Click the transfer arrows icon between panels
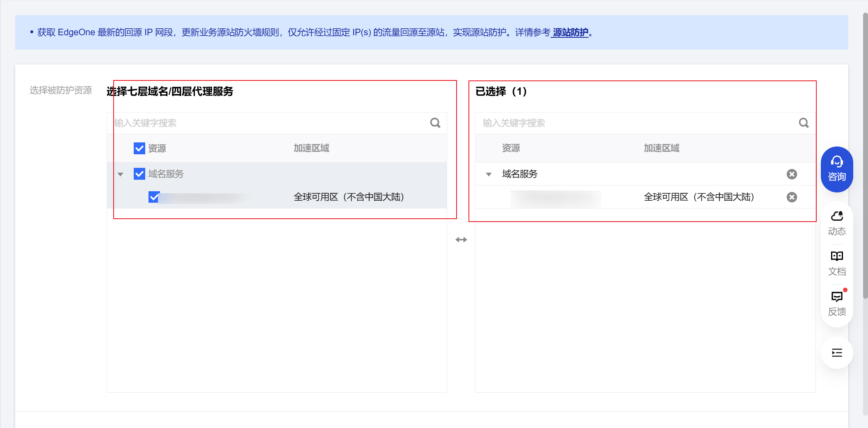The image size is (868, 428). pos(461,240)
